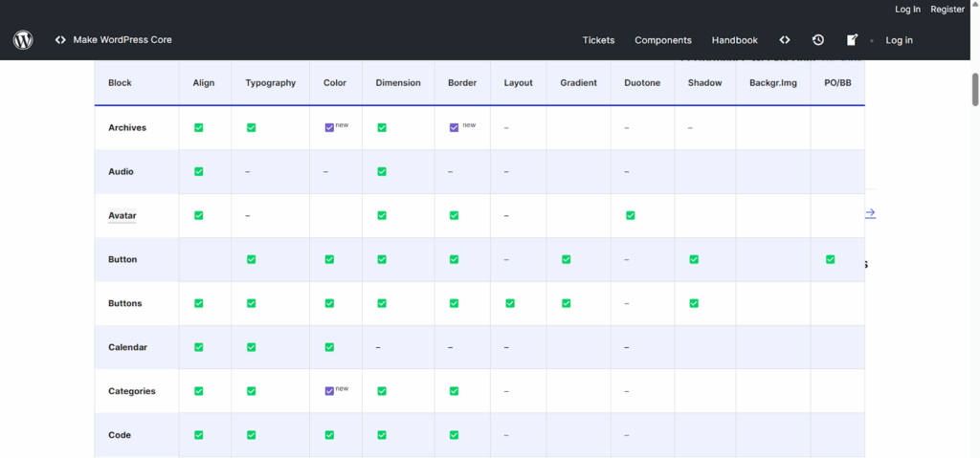Open the Handbook menu item

point(734,40)
